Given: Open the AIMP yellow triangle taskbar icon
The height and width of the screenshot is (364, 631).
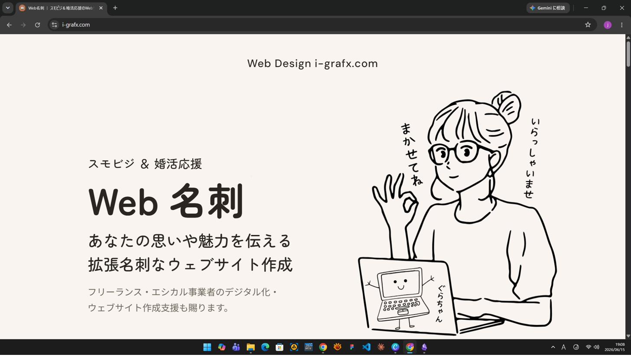Looking at the screenshot, I should [294, 347].
